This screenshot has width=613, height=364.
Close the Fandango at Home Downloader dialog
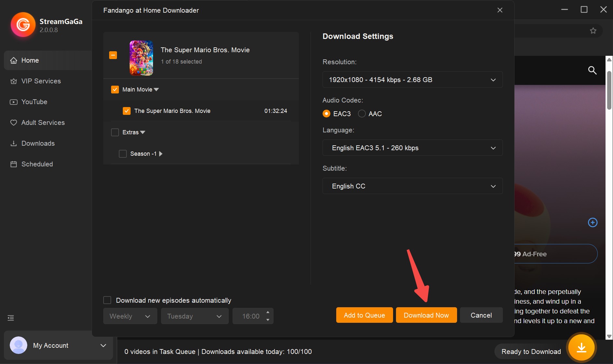coord(500,10)
